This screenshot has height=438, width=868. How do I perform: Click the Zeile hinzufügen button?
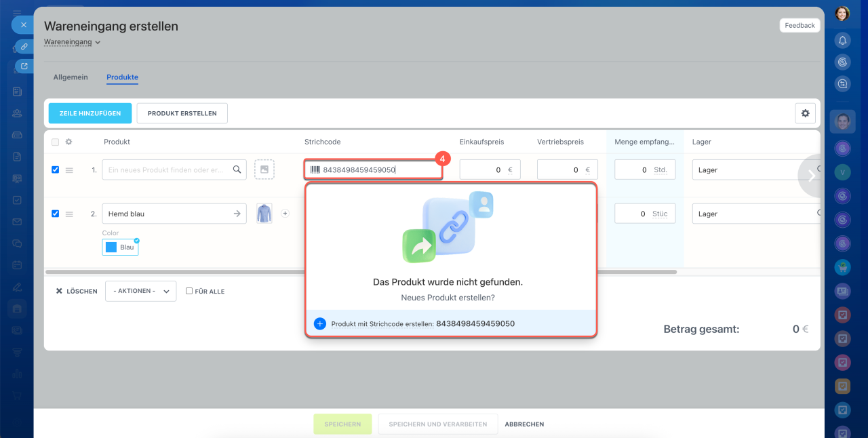pos(90,113)
